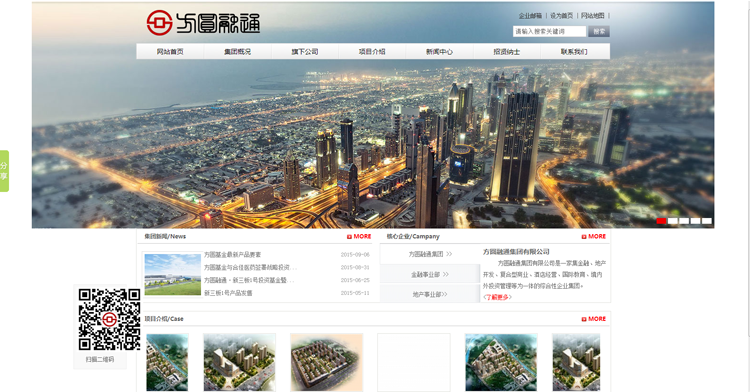Image resolution: width=750 pixels, height=392 pixels.
Task: Open the 项目介绍 navigation item
Action: (x=372, y=52)
